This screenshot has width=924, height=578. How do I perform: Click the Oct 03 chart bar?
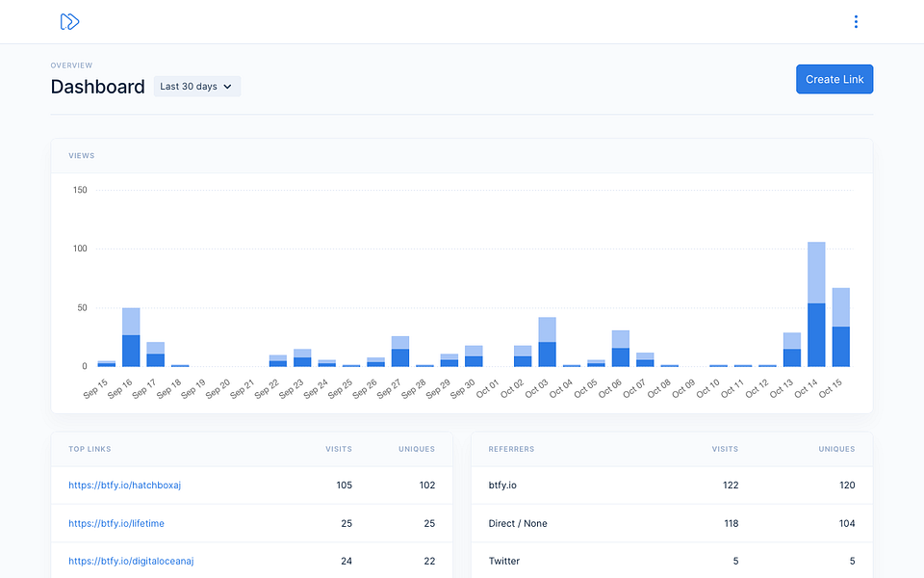point(547,342)
